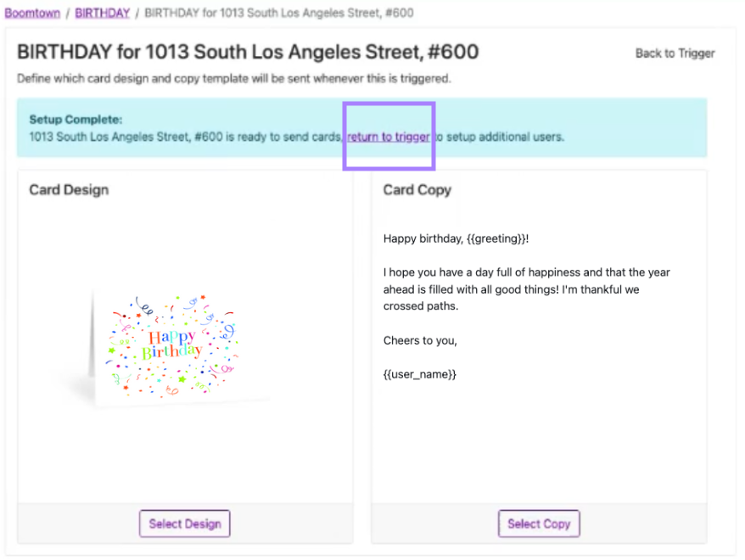Click the Back to Trigger link

[675, 53]
